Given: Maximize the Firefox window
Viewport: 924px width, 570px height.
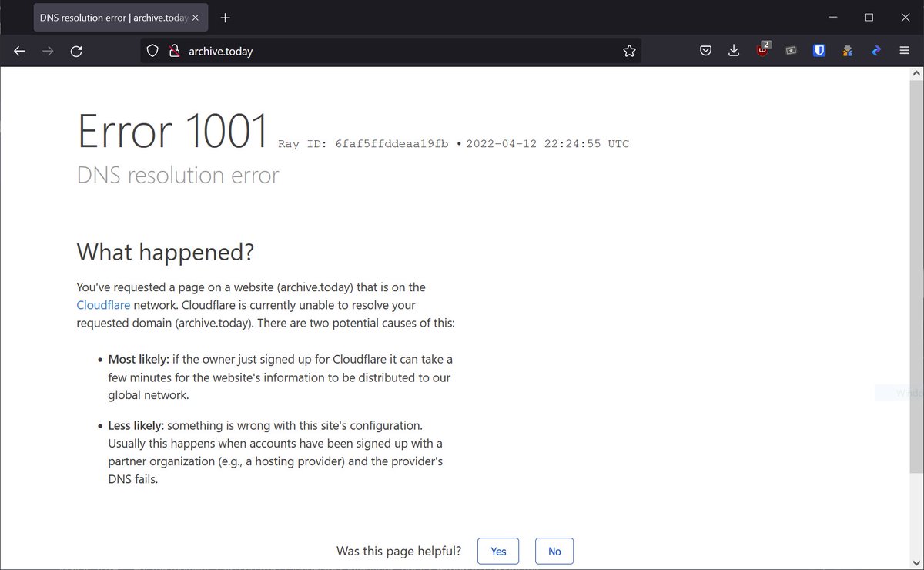Looking at the screenshot, I should click(869, 17).
